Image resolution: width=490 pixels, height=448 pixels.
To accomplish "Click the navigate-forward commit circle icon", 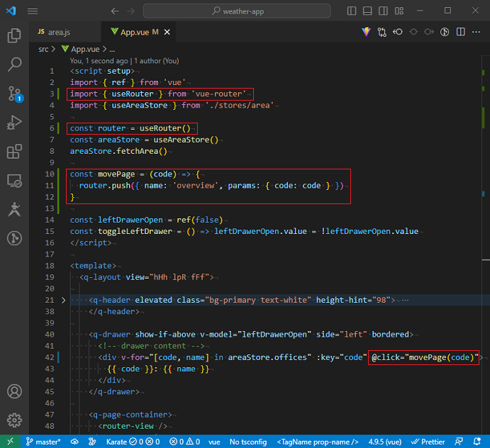I will 429,32.
